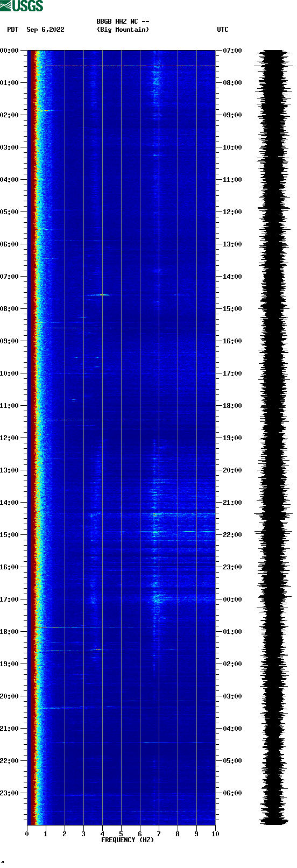Image resolution: width=297 pixels, height=868 pixels.
Task: Click frequency axis tick label '3'
Action: click(83, 834)
